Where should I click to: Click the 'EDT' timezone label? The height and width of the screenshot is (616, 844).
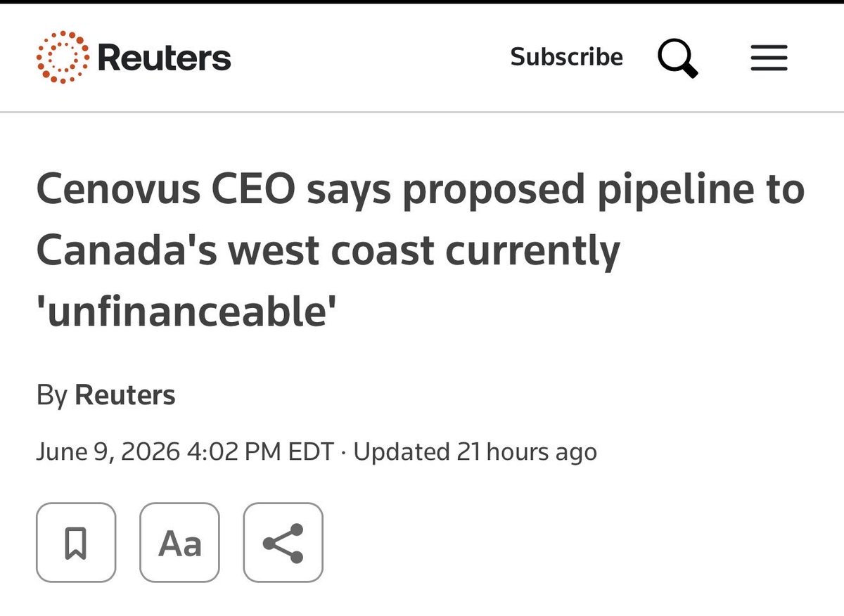(x=311, y=451)
